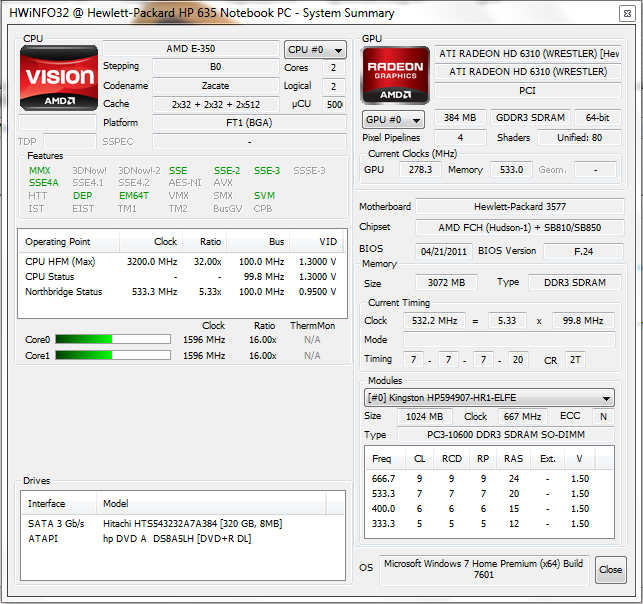
Task: Click the PCI bus field under GPU
Action: click(528, 91)
